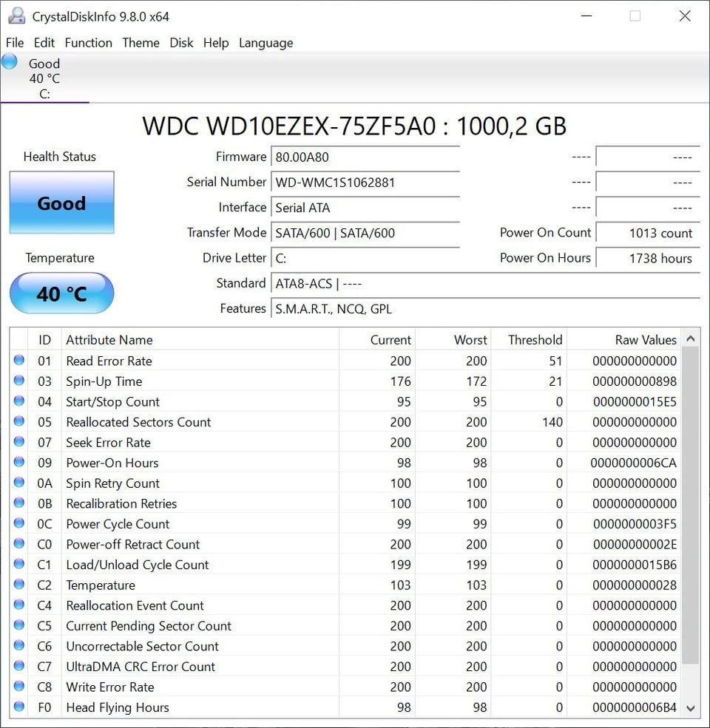Click status orb for Seek Error Rate row
This screenshot has width=710, height=728.
(x=19, y=441)
